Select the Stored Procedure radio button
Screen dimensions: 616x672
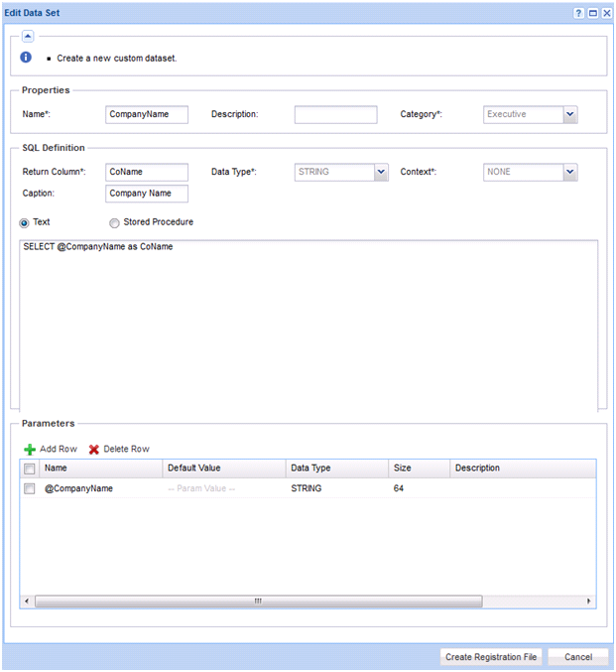[114, 223]
